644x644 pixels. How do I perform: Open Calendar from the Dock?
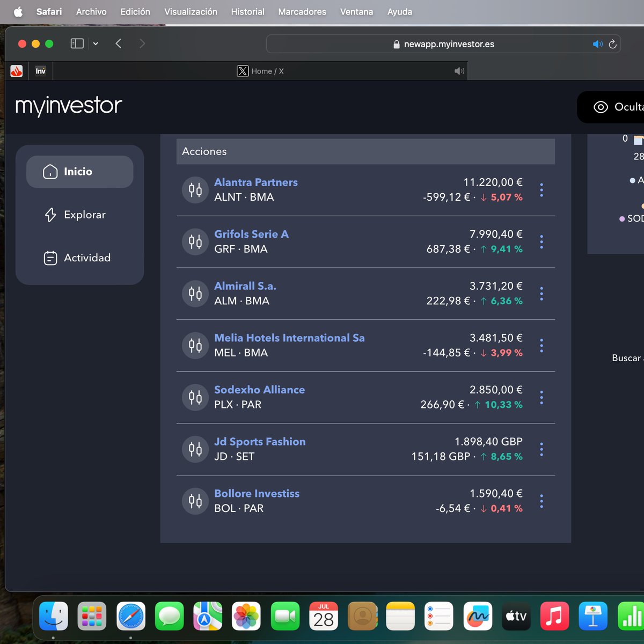[324, 616]
